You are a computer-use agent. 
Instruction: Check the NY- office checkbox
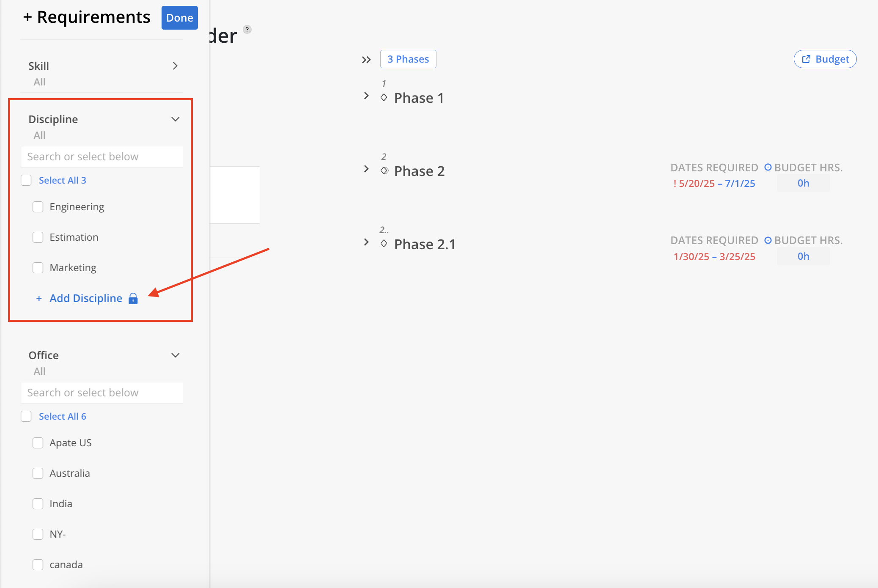[38, 534]
